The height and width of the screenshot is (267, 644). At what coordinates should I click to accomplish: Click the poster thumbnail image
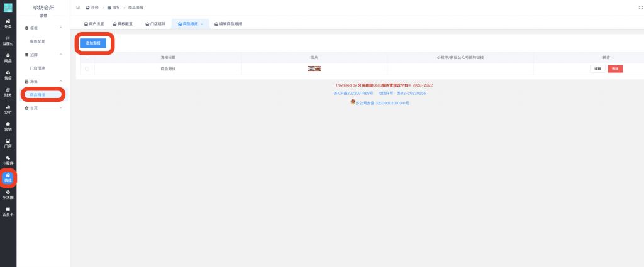(x=314, y=68)
